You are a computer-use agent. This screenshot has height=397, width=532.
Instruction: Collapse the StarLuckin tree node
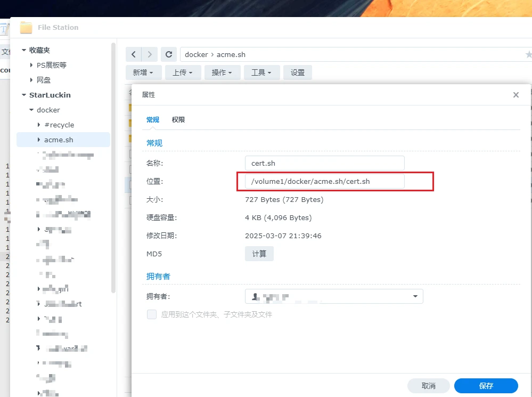click(24, 95)
